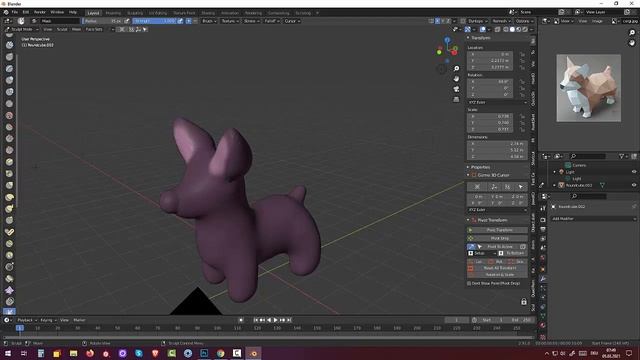Open the Render properties tab
Viewport: 640px width, 360px height.
[x=543, y=220]
